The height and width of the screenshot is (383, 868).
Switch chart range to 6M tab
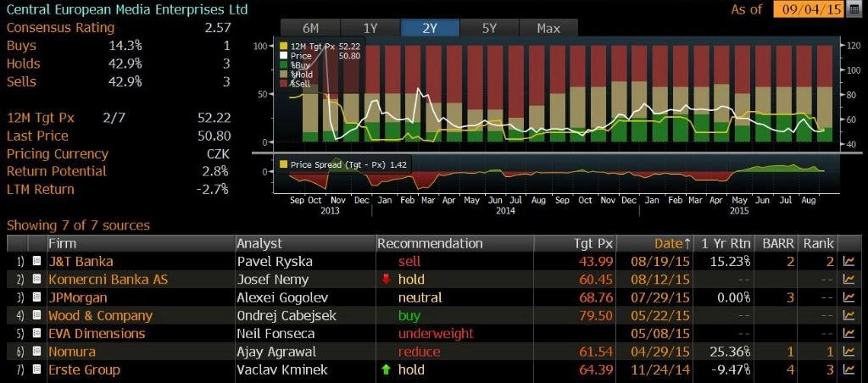click(x=310, y=28)
